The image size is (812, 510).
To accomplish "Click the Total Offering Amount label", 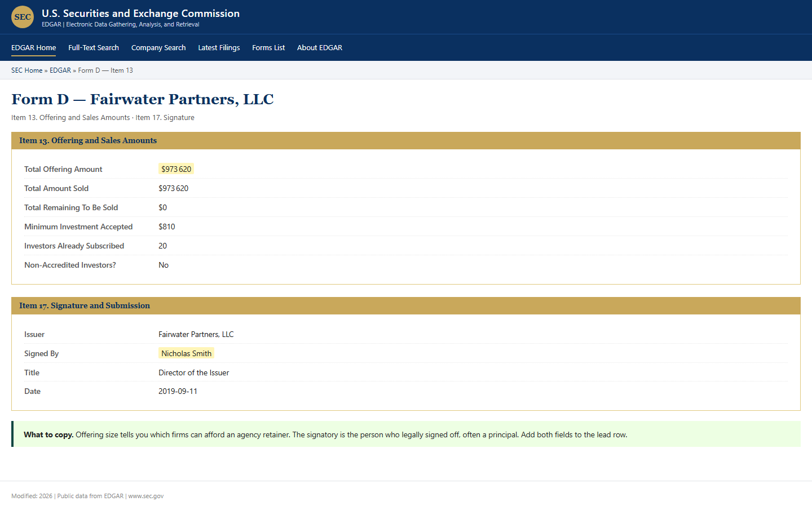I will [x=63, y=169].
